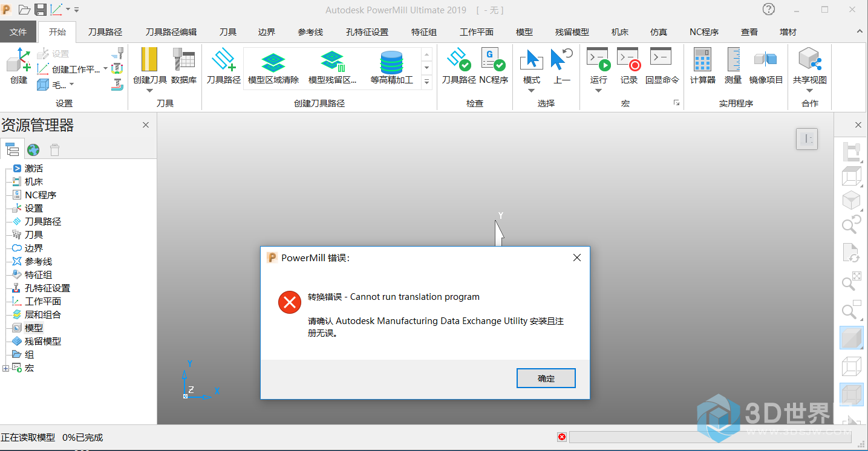Close the 资源管理器 explorer panel

[146, 125]
